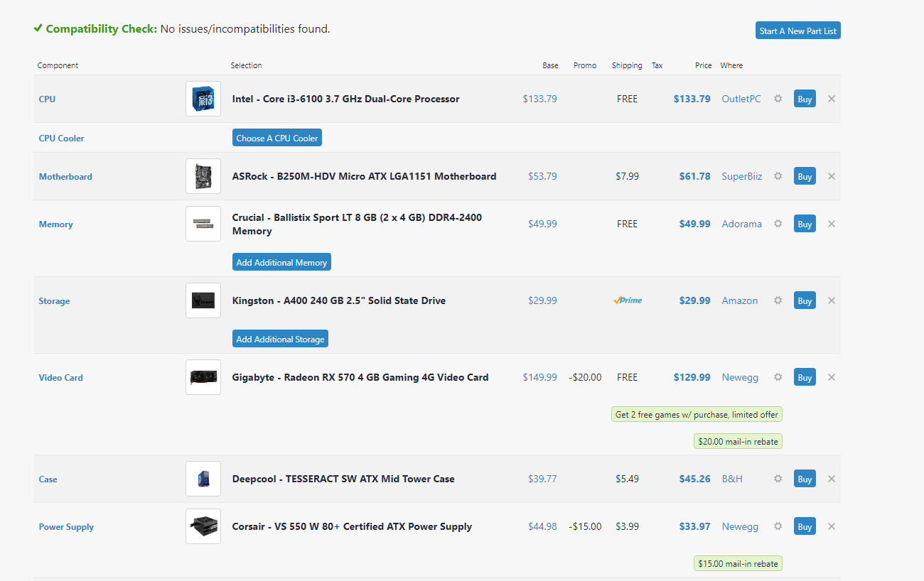The width and height of the screenshot is (924, 581).
Task: Visit the SuperBiiz merchant link
Action: click(x=742, y=176)
